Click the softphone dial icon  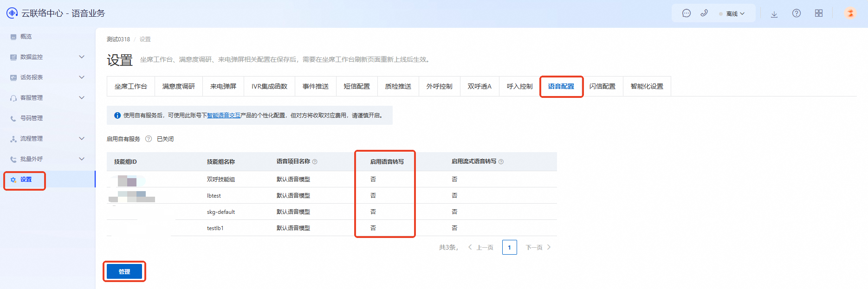pos(704,13)
